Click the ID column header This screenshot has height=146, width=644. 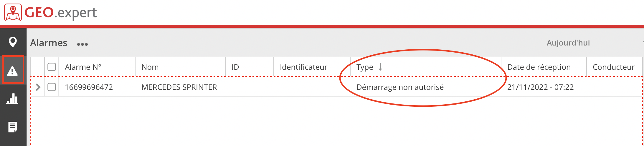pos(235,67)
